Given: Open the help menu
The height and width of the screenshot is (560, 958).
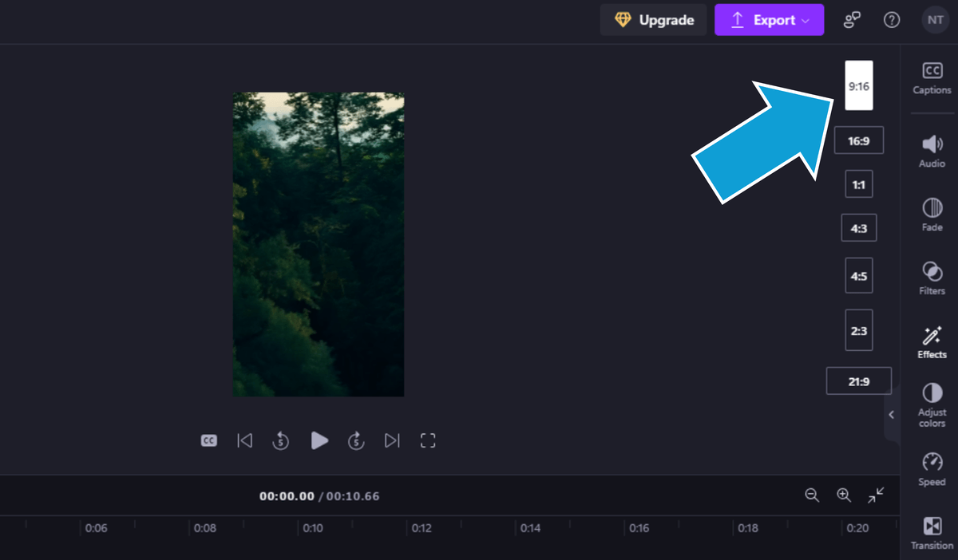Looking at the screenshot, I should click(x=892, y=20).
